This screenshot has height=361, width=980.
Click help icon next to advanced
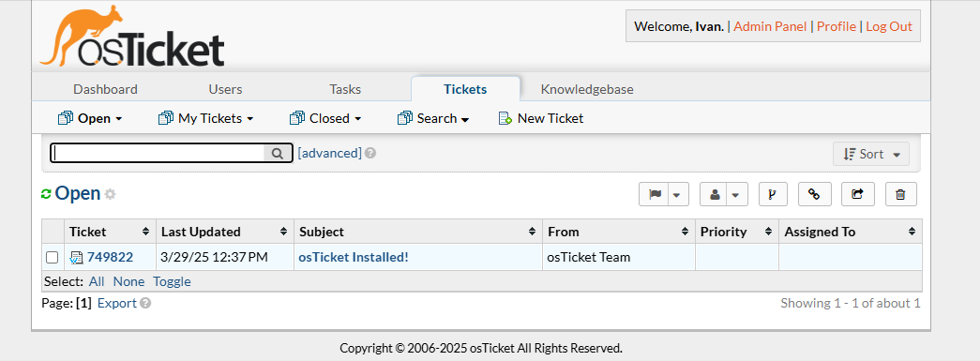click(370, 153)
